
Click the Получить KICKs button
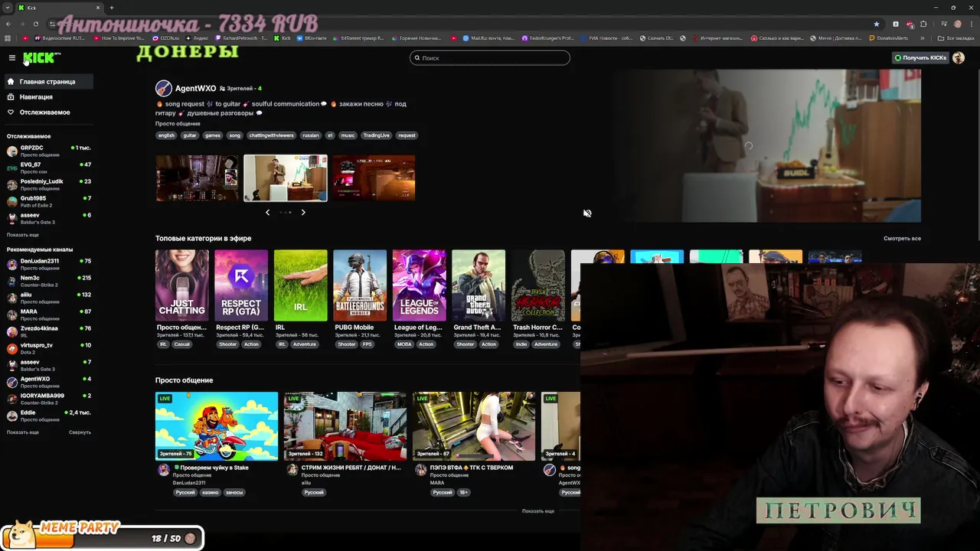[x=920, y=58]
